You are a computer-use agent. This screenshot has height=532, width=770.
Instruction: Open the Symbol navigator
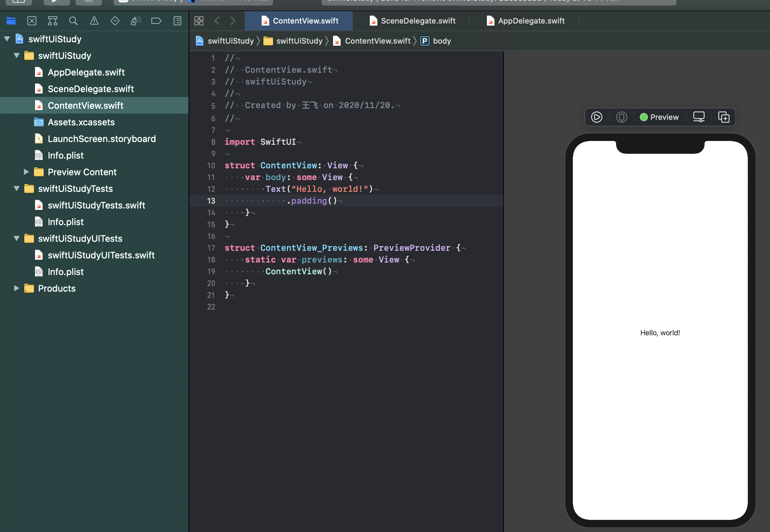point(53,21)
